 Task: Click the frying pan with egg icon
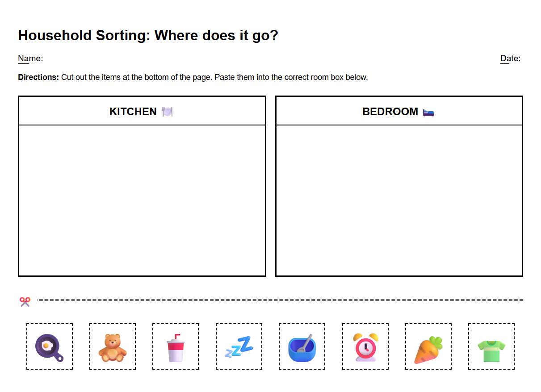click(49, 347)
